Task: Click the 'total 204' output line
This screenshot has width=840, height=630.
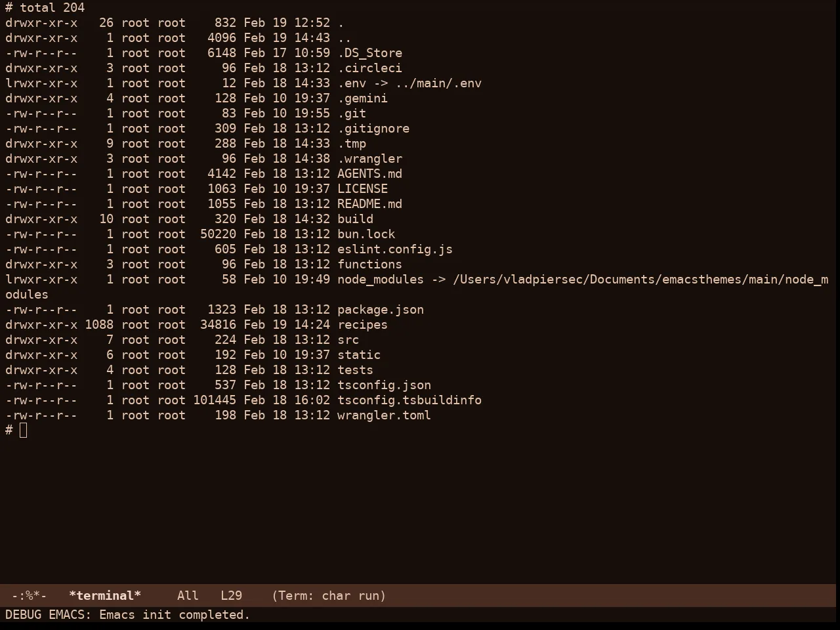Action: 52,8
